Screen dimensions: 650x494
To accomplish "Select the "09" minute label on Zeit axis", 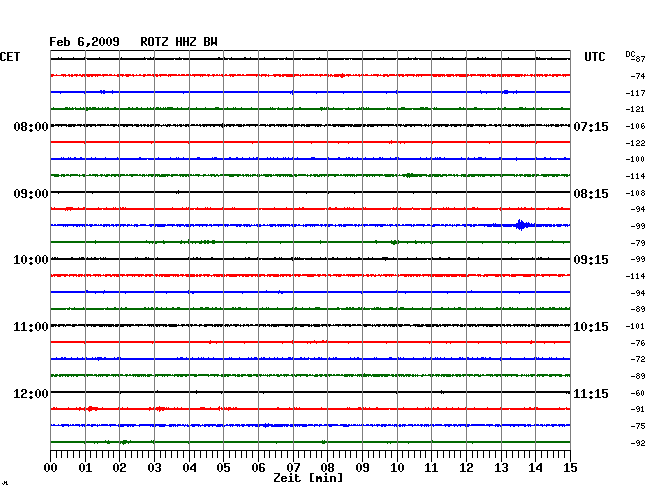I will (362, 468).
